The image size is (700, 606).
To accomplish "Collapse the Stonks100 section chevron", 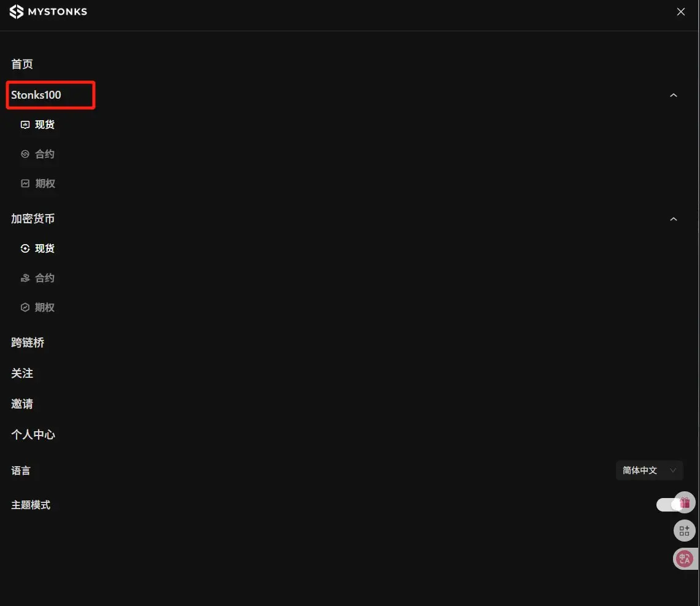I will [x=673, y=95].
